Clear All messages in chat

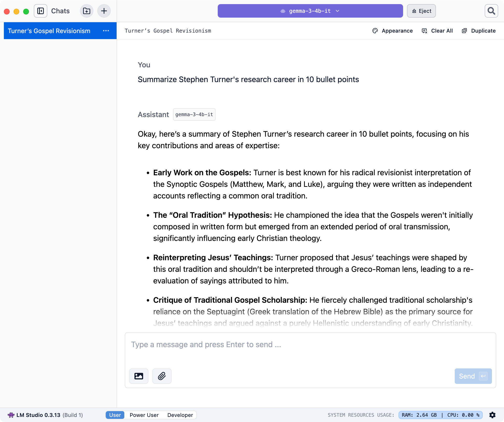pyautogui.click(x=437, y=31)
